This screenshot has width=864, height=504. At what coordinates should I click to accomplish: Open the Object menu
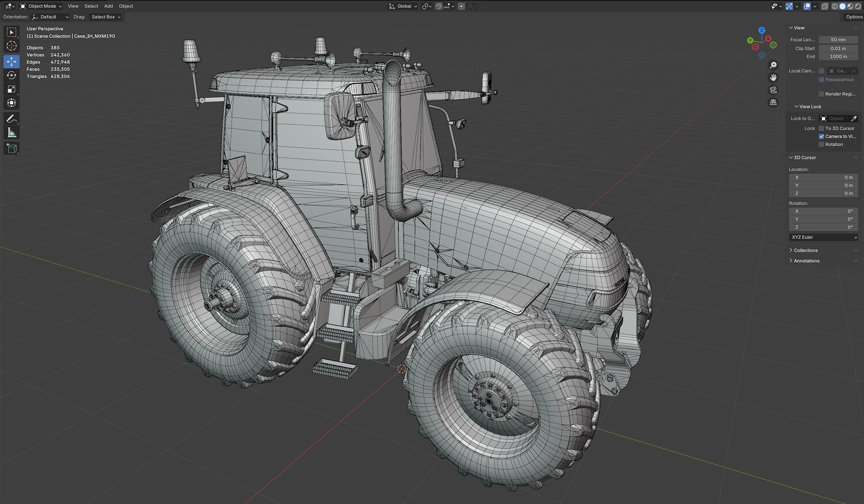126,6
